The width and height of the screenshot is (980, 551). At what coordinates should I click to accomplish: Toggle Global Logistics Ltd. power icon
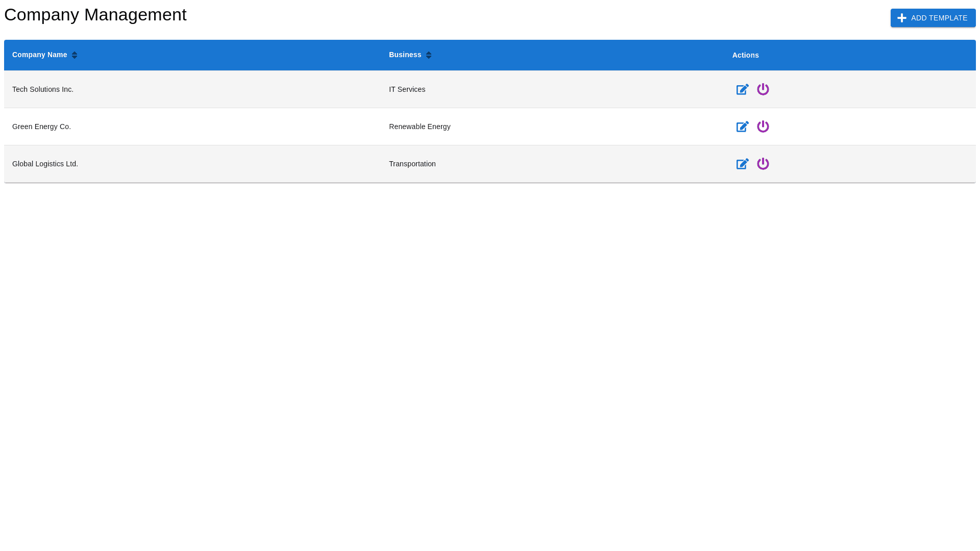point(763,164)
